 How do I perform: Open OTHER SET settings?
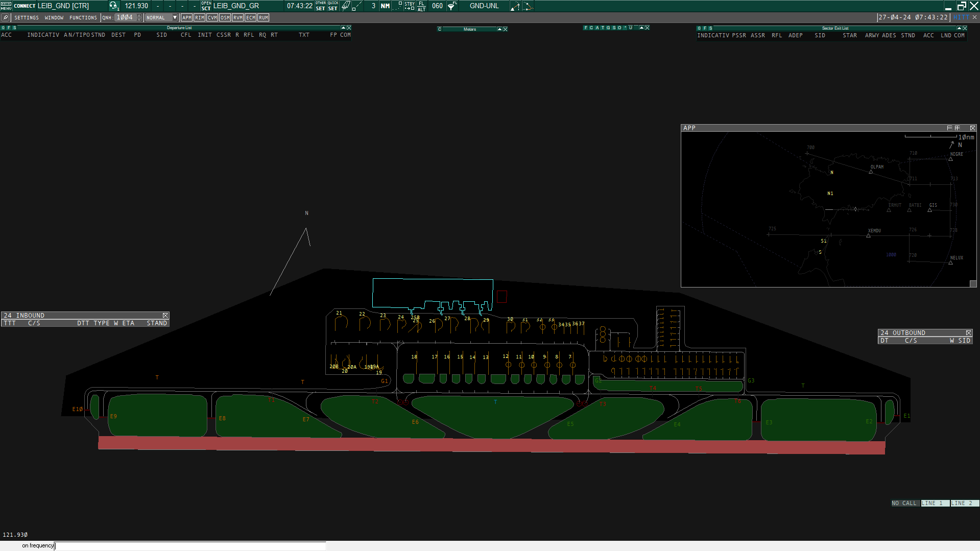point(321,6)
